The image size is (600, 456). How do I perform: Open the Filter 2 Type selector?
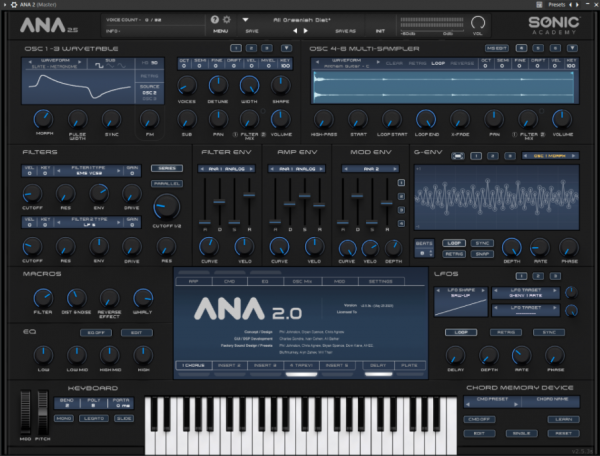(89, 222)
